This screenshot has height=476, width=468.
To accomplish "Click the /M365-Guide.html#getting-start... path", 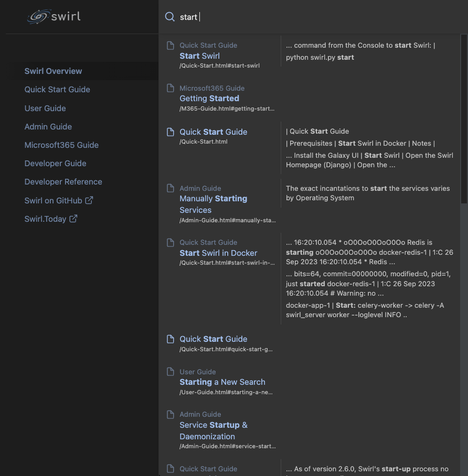I will click(x=227, y=109).
